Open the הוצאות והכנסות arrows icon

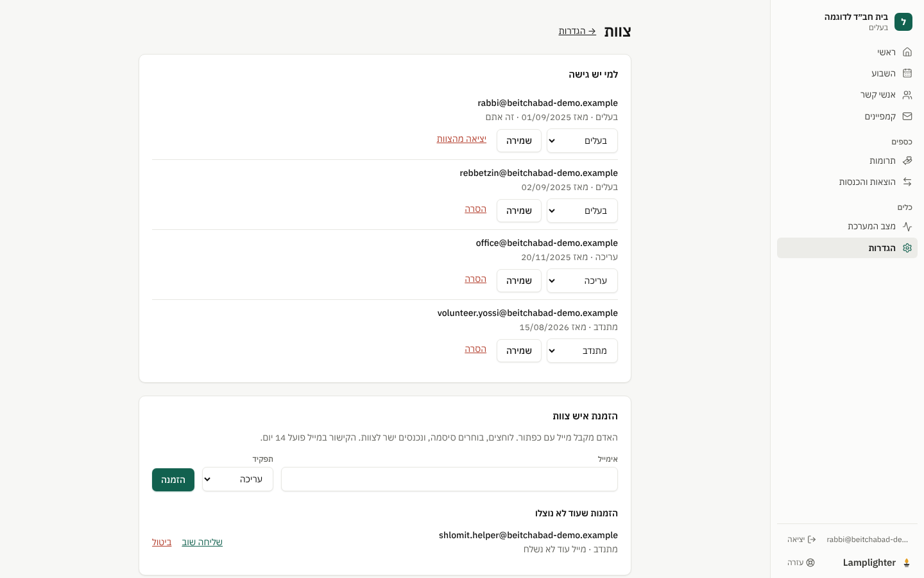(x=907, y=182)
